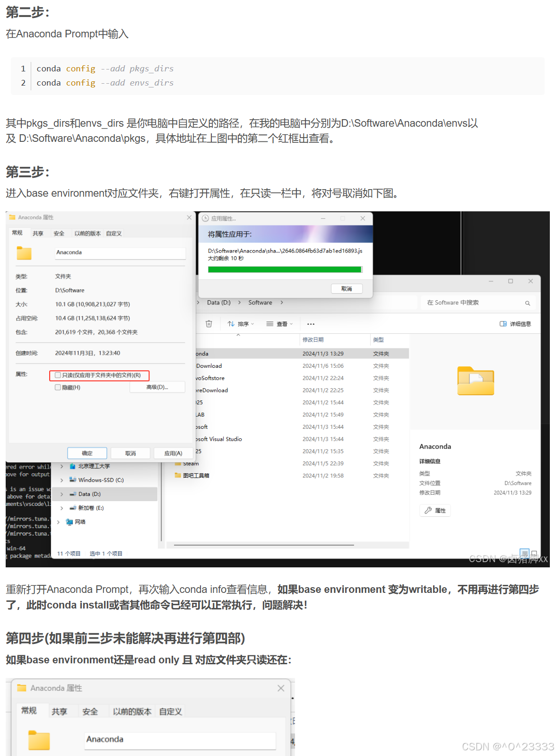Click the '选中 1 个项目' status bar text
Viewport: 556px width, 756px height.
tap(106, 554)
